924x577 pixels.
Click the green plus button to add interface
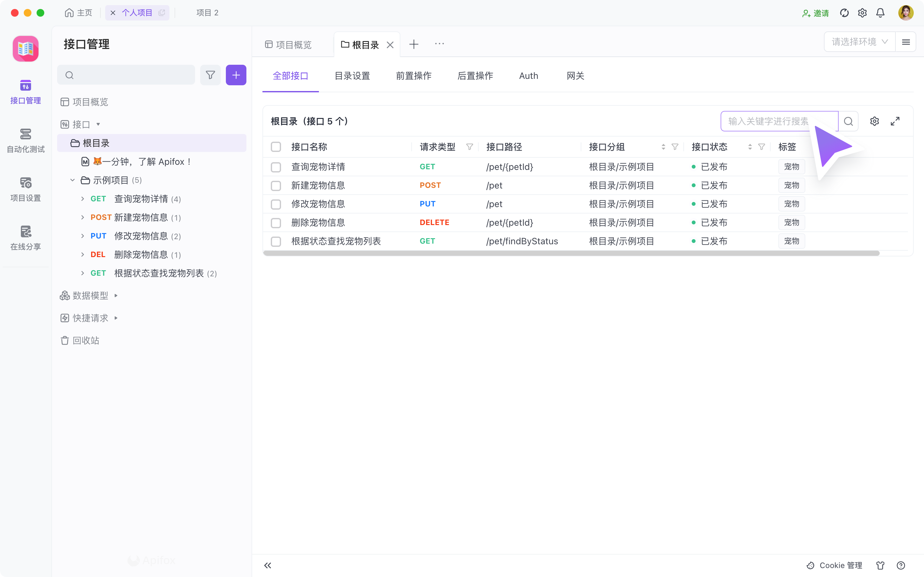[x=236, y=75]
